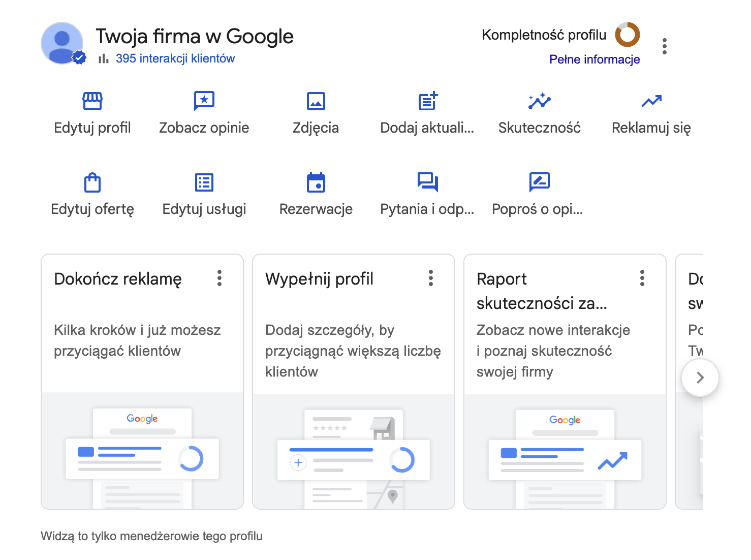
Task: Click the Kompletność profilu progress ring
Action: pyautogui.click(x=627, y=36)
